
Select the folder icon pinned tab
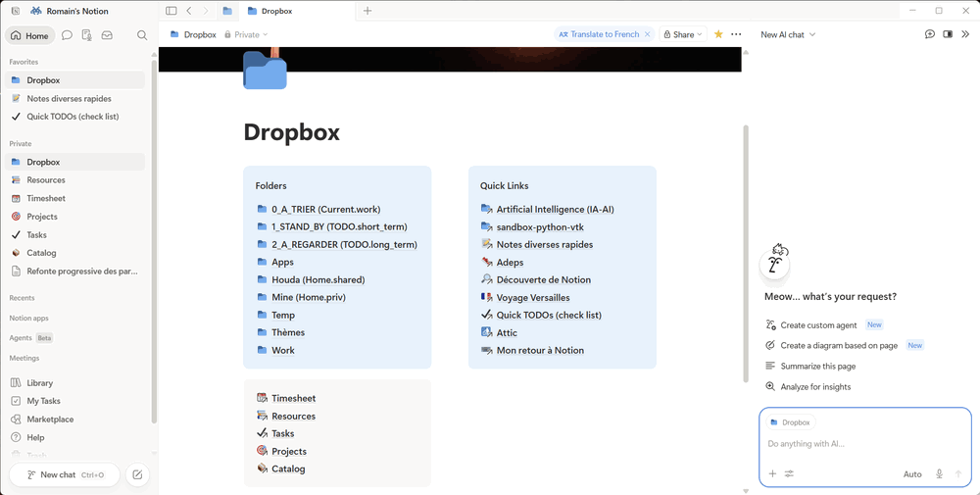coord(227,11)
